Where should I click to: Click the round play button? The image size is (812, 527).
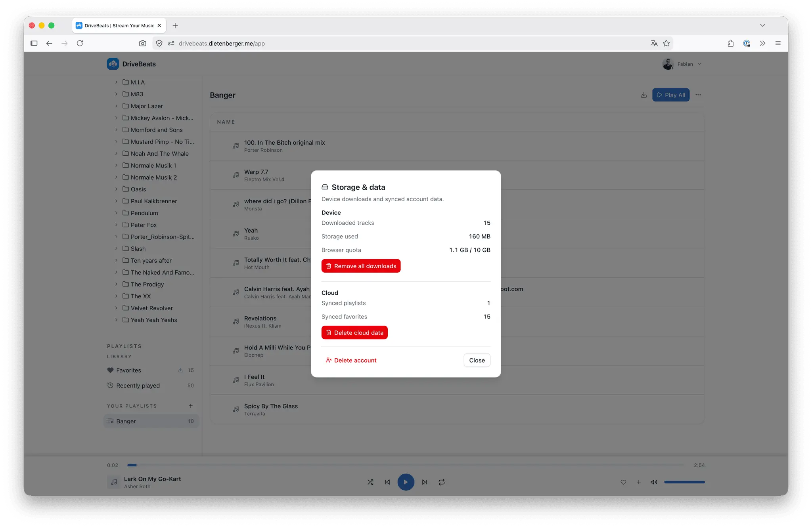[x=406, y=482]
